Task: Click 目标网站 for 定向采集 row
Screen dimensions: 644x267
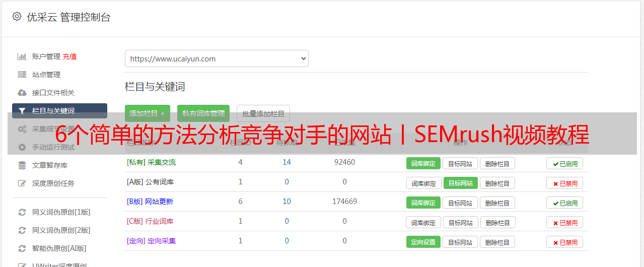Action: click(x=460, y=242)
